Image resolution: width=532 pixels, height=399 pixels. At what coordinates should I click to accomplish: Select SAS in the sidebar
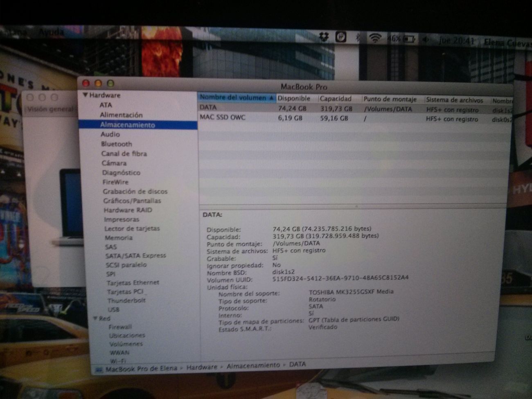[111, 247]
